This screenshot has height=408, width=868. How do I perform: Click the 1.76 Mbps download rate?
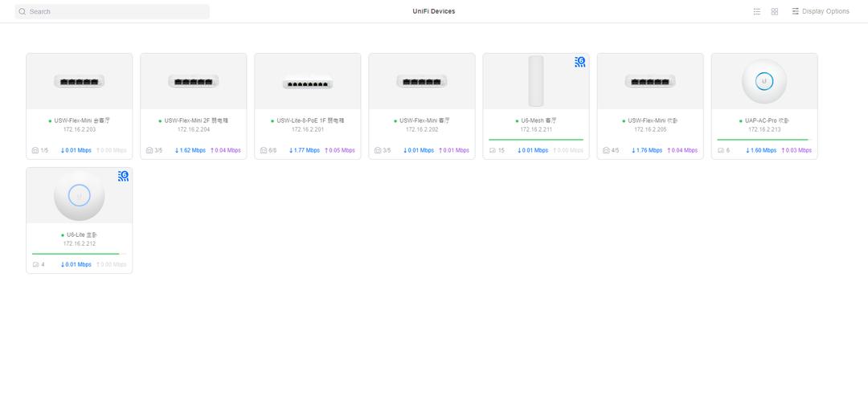click(647, 150)
